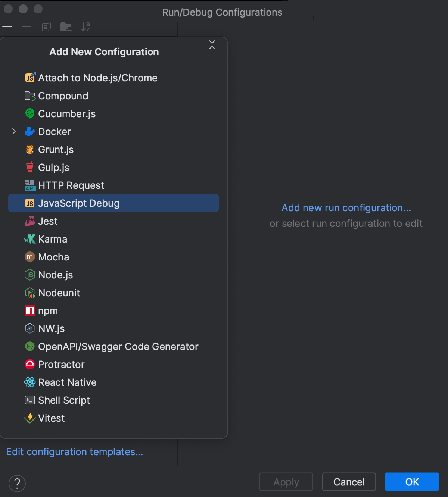
Task: Click the remove configuration minus icon
Action: pyautogui.click(x=26, y=26)
